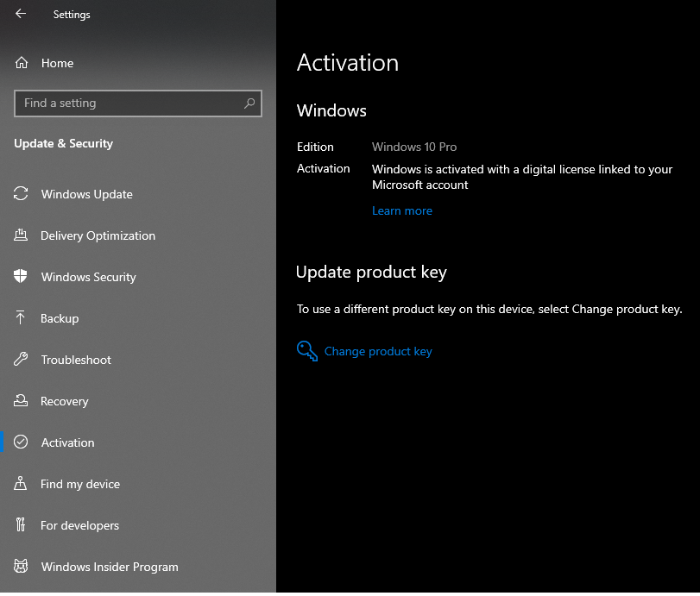Click the key icon beside Change product key
The height and width of the screenshot is (596, 700).
[x=306, y=351]
